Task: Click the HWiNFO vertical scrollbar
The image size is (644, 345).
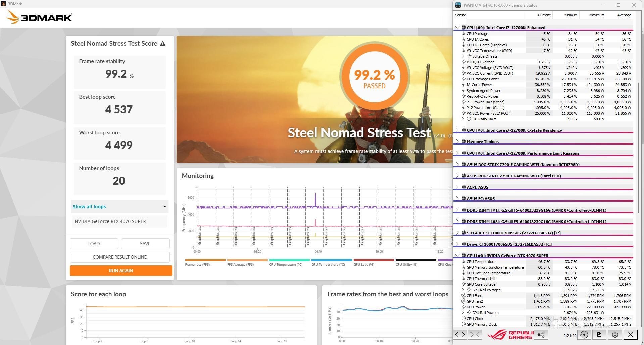Action: (638, 148)
